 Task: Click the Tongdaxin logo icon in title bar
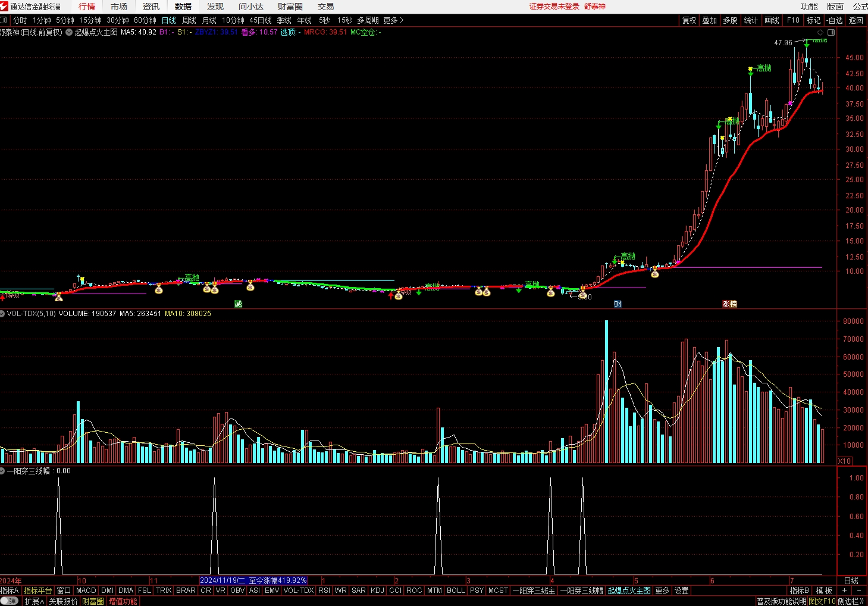pyautogui.click(x=4, y=7)
